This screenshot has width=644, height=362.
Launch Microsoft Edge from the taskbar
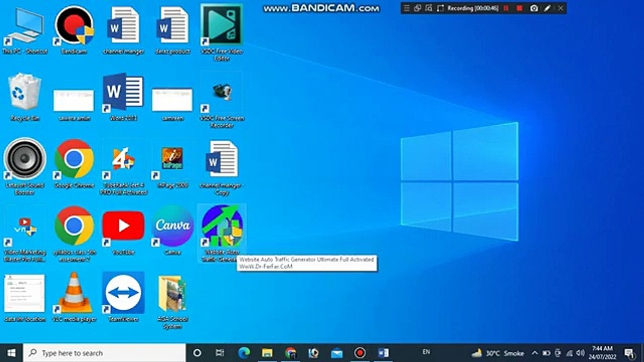pyautogui.click(x=244, y=353)
